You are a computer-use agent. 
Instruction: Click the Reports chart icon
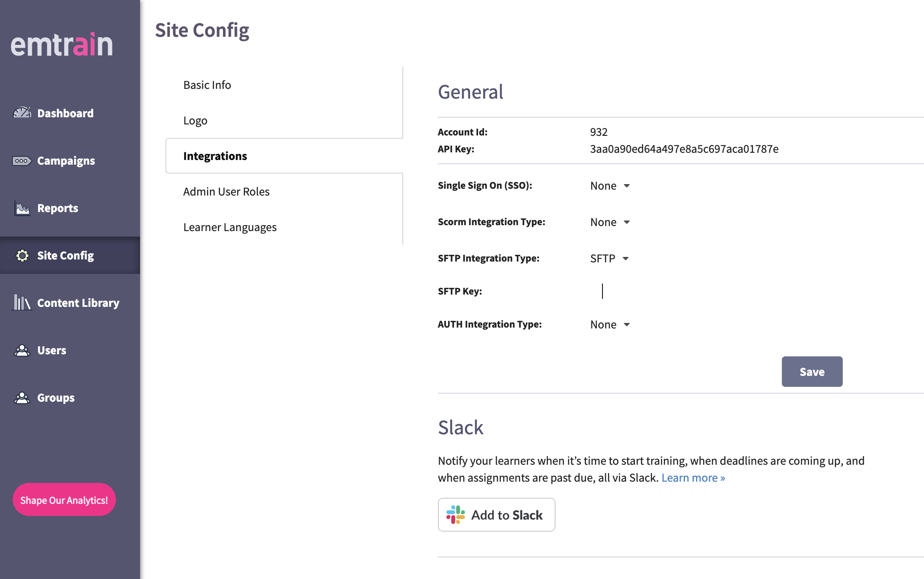coord(22,208)
